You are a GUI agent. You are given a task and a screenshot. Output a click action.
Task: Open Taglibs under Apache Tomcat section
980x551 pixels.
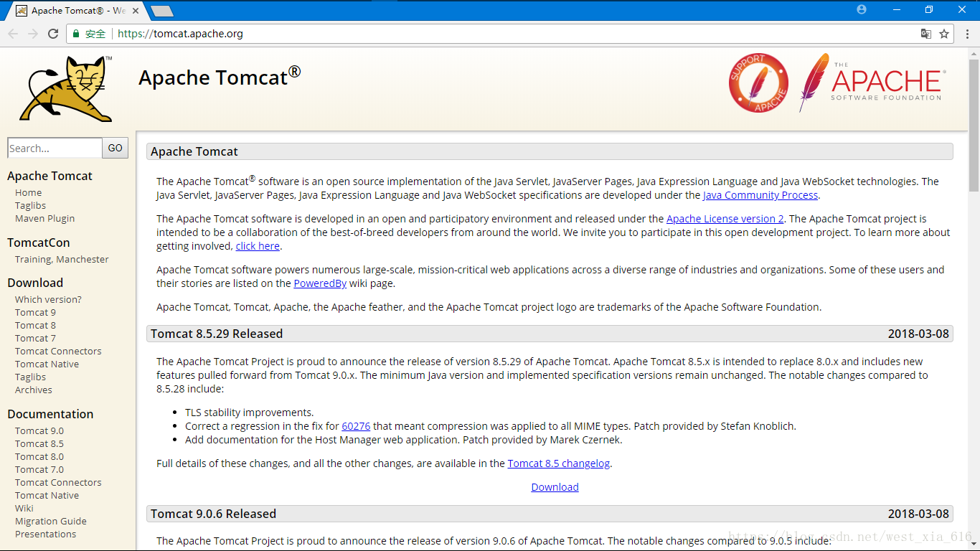[30, 205]
